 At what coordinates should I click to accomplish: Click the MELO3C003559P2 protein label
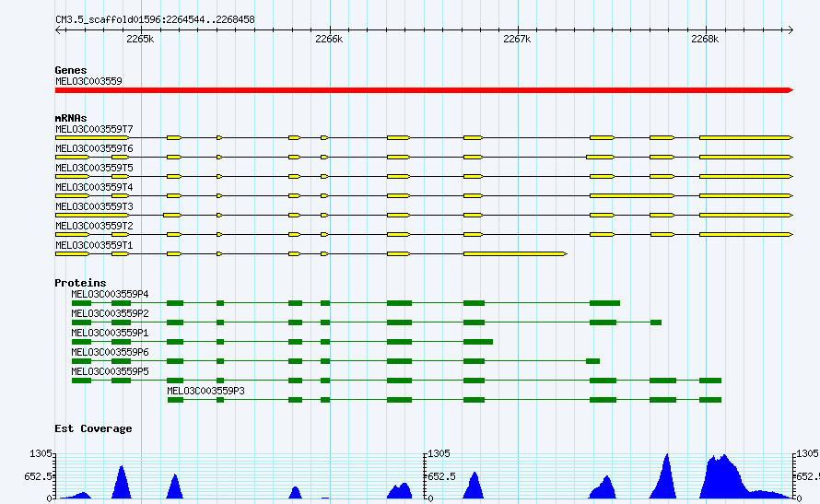point(110,313)
